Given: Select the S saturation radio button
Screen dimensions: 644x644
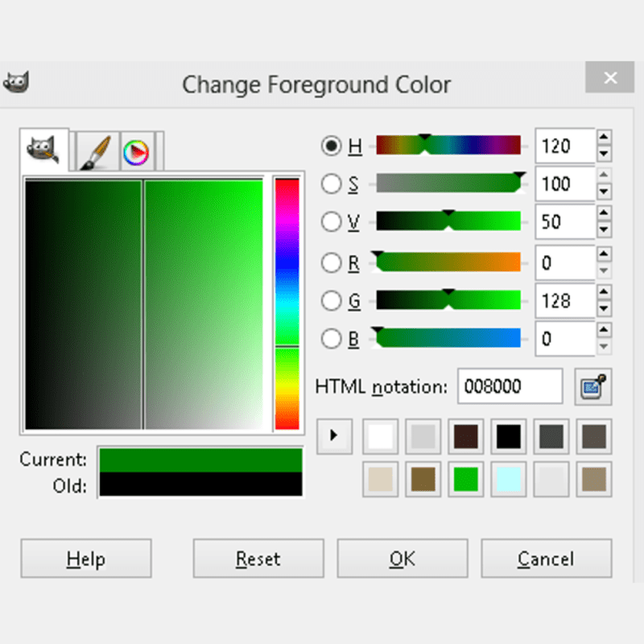Looking at the screenshot, I should click(331, 184).
